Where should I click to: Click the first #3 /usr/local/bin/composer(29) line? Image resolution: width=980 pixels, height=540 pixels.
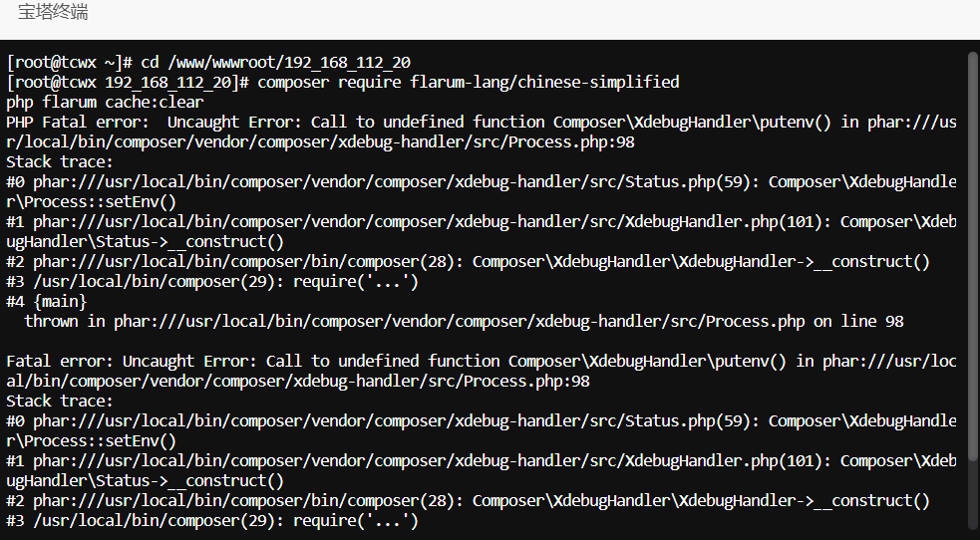(x=212, y=282)
